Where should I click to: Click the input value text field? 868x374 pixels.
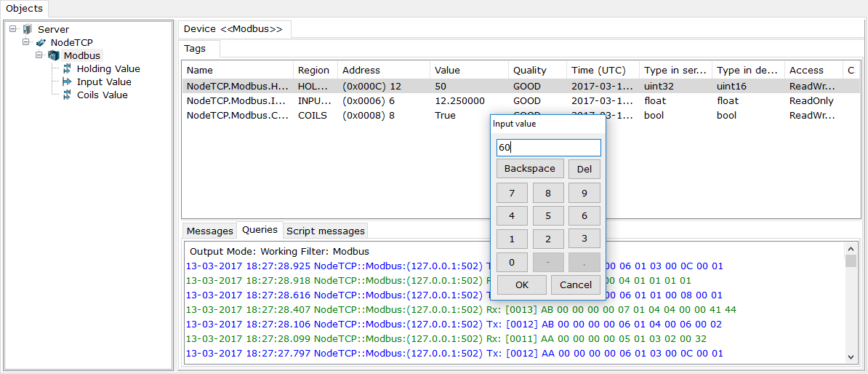pyautogui.click(x=549, y=148)
